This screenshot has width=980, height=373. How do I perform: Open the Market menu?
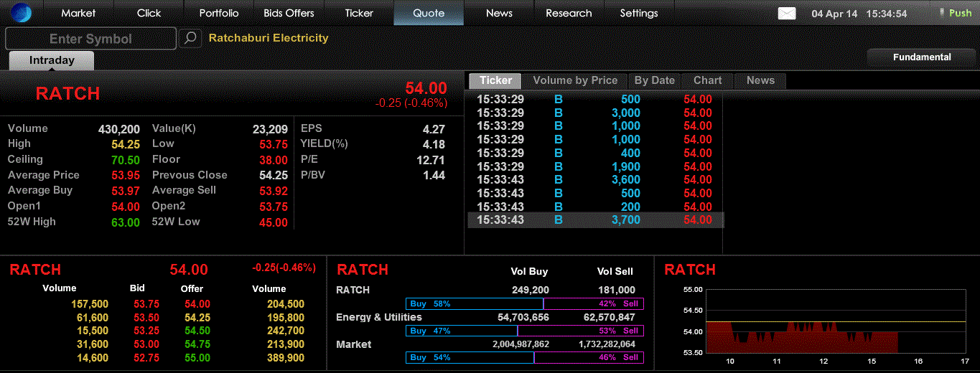tap(78, 13)
